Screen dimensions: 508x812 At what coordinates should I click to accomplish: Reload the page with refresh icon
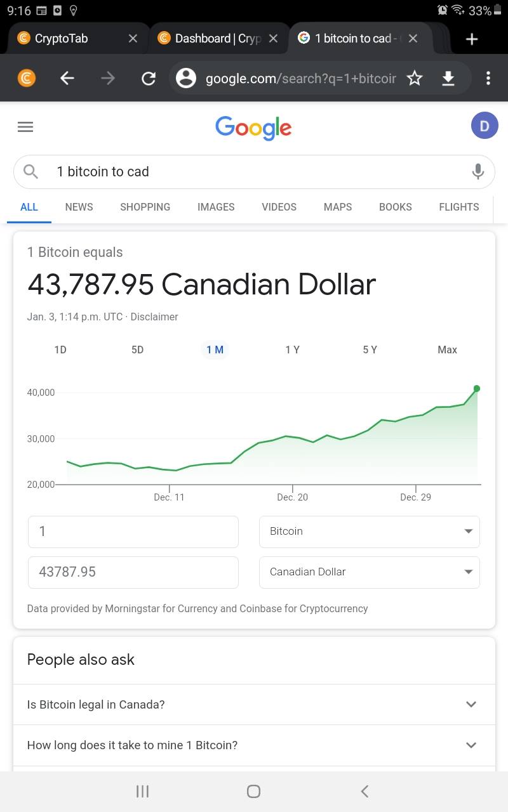[x=149, y=78]
